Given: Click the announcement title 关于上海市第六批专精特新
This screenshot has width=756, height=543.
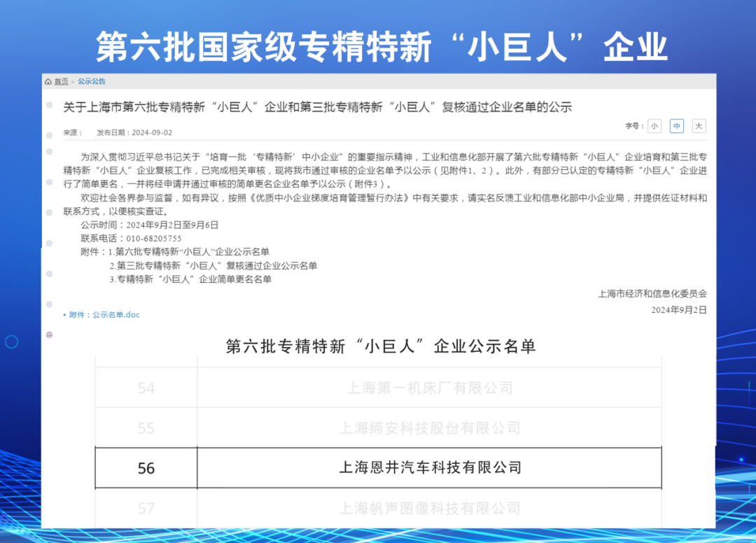Looking at the screenshot, I should click(x=317, y=107).
